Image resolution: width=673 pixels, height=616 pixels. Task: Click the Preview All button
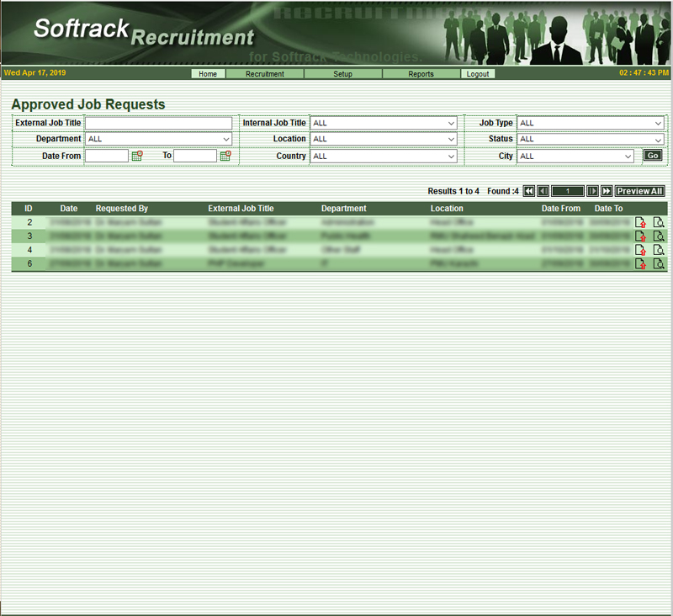pyautogui.click(x=640, y=191)
